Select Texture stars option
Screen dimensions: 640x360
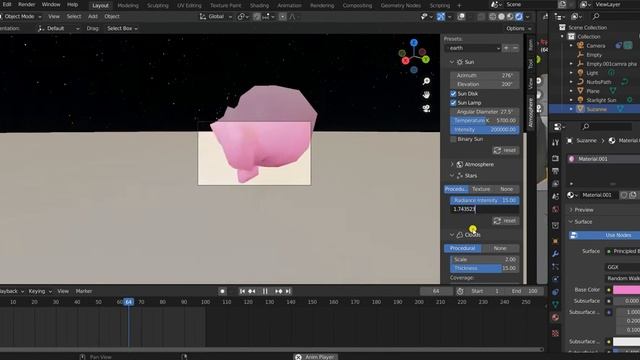(481, 189)
